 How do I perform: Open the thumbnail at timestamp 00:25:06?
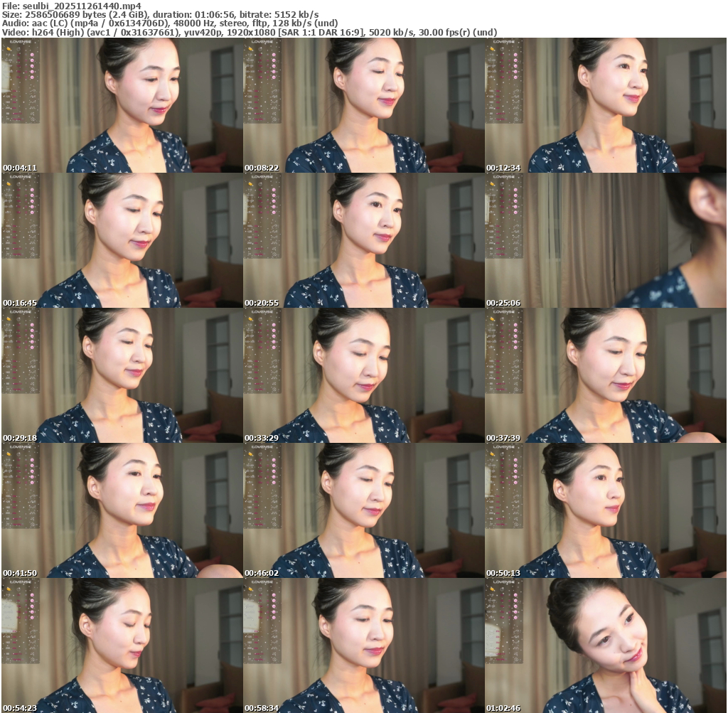(x=606, y=240)
